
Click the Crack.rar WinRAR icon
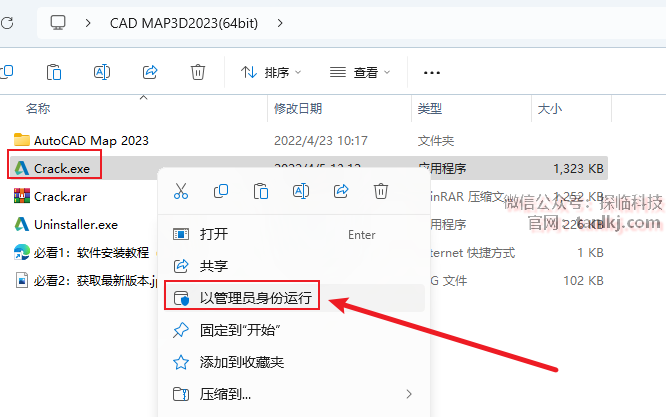tap(22, 196)
